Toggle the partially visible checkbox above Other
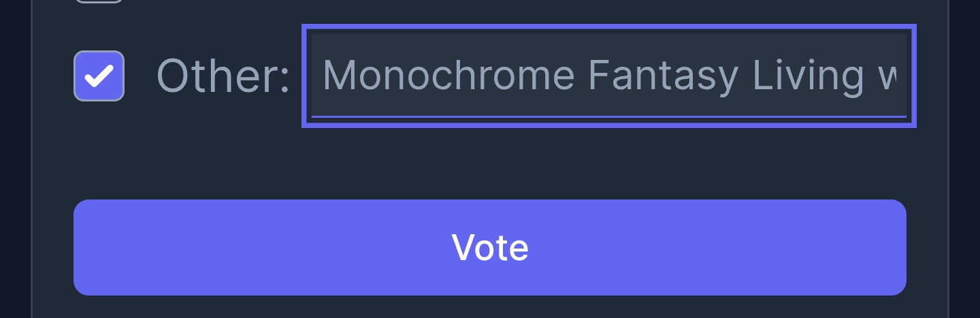Image resolution: width=980 pixels, height=318 pixels. [99, 1]
